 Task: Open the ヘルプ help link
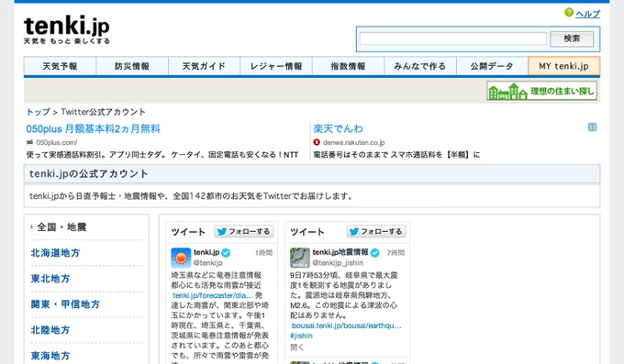[x=588, y=14]
